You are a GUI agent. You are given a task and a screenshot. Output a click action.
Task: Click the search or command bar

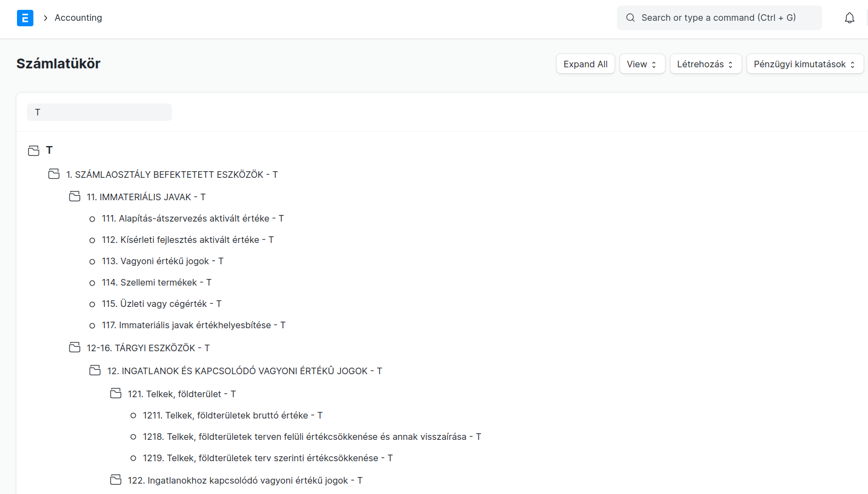[x=719, y=18]
